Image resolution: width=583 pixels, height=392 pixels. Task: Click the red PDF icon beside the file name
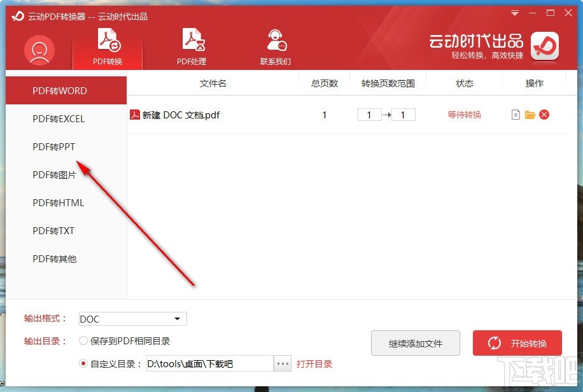pyautogui.click(x=135, y=115)
